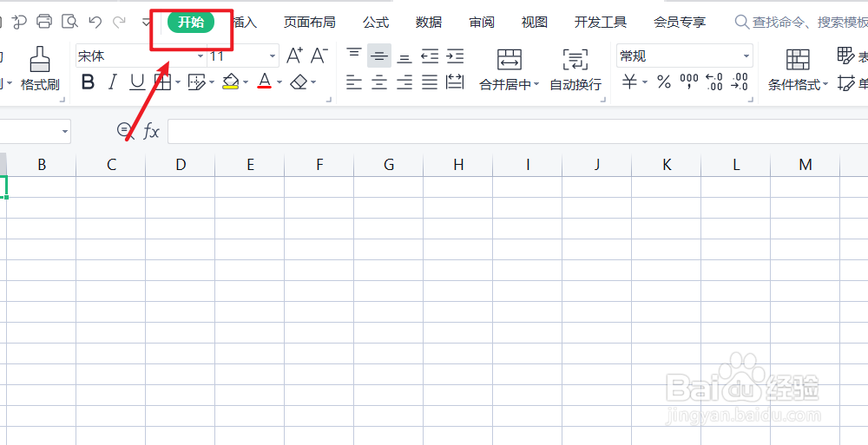The height and width of the screenshot is (445, 868).
Task: Open the 审阅 tab
Action: [x=482, y=23]
